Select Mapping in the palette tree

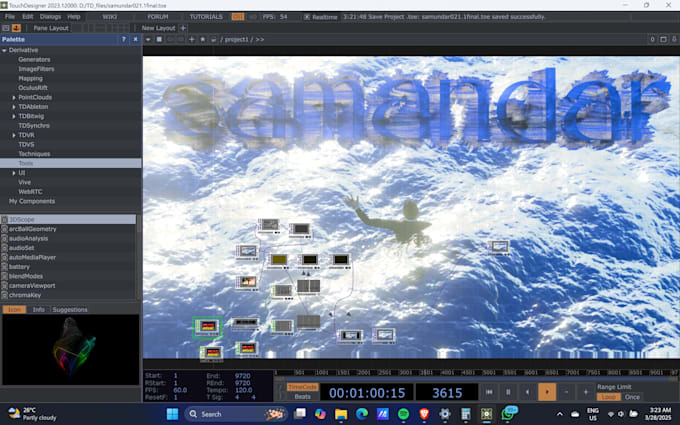click(30, 78)
